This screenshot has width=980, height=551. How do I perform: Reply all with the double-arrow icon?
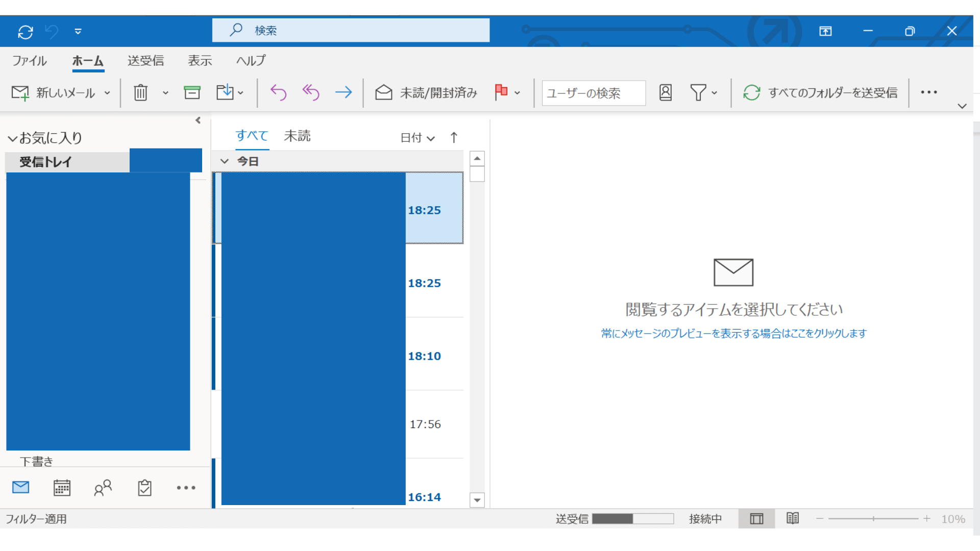click(x=311, y=92)
